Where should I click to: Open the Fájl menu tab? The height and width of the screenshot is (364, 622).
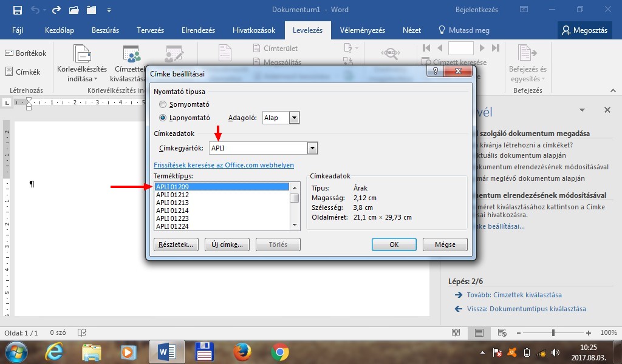[18, 30]
